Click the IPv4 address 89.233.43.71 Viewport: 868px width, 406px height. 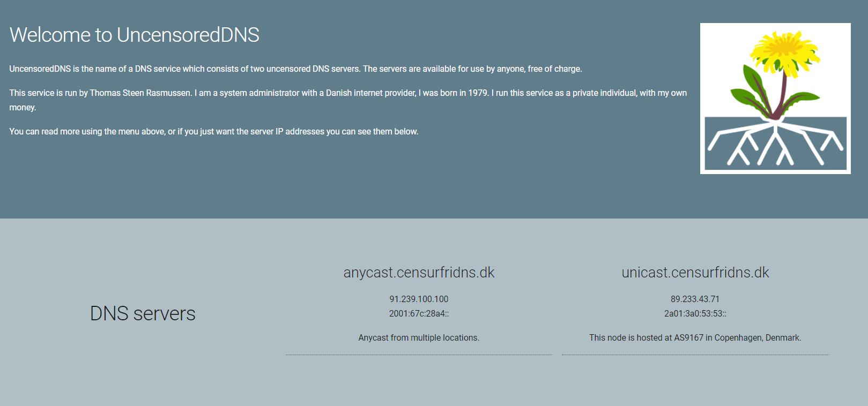point(695,299)
